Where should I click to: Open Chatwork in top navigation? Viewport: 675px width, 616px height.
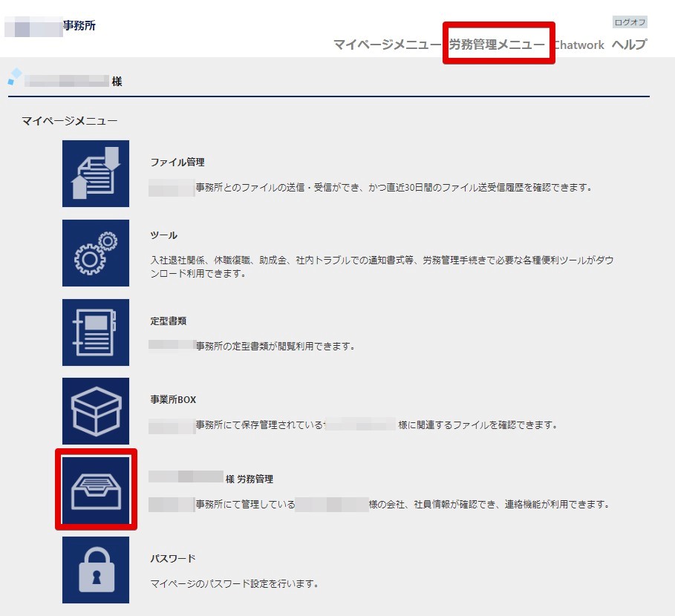(x=579, y=45)
